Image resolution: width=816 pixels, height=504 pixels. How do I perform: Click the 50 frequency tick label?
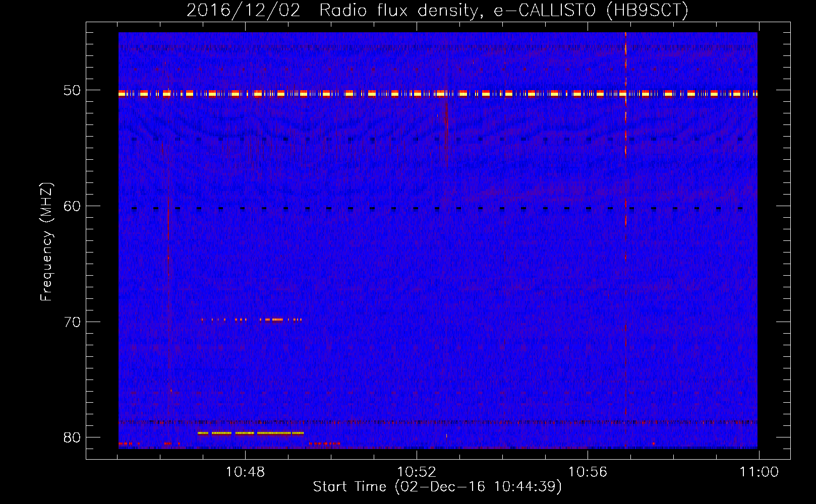pyautogui.click(x=72, y=91)
